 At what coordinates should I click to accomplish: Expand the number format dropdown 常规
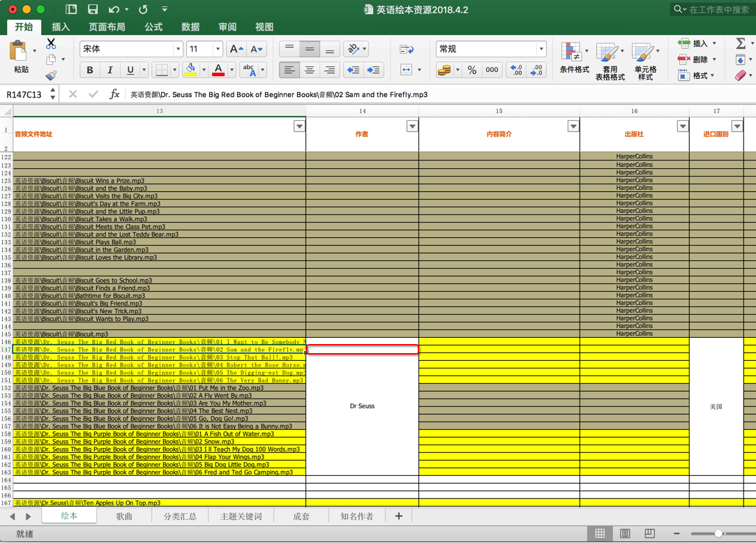(x=540, y=49)
